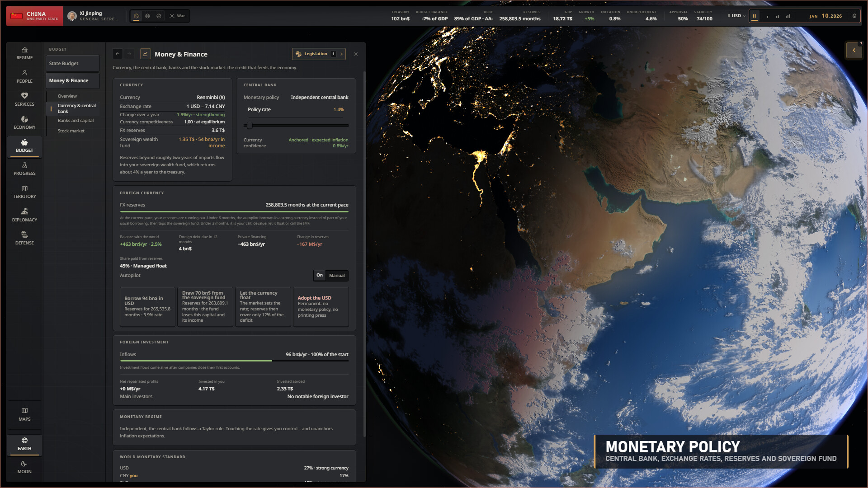The image size is (868, 488).
Task: Click Let the currency float option
Action: coord(263,307)
